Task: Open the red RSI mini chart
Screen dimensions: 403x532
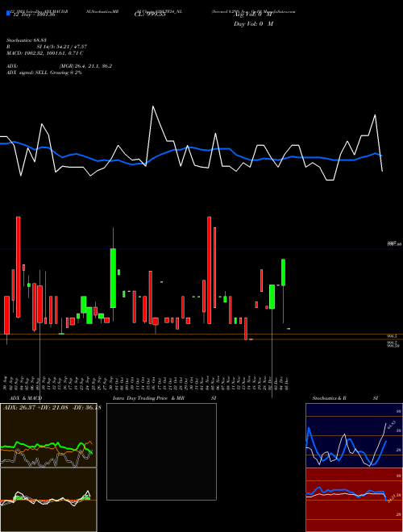Action: point(354,500)
